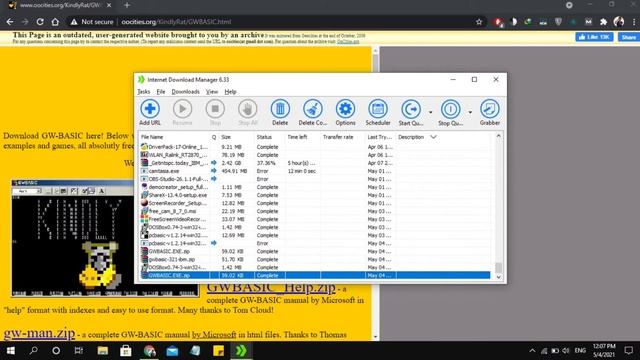
Task: Open the gw-man.zip link on webpage
Action: coord(39,333)
